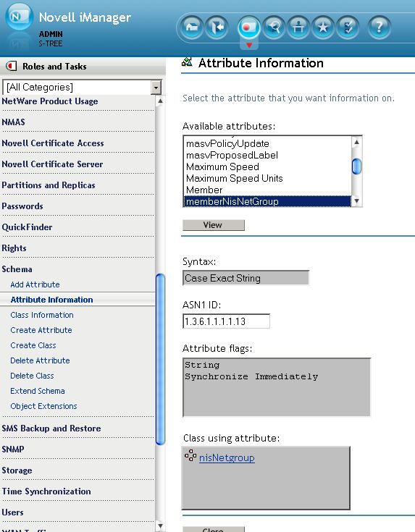
Task: Expand the NMAS role
Action: pos(13,122)
